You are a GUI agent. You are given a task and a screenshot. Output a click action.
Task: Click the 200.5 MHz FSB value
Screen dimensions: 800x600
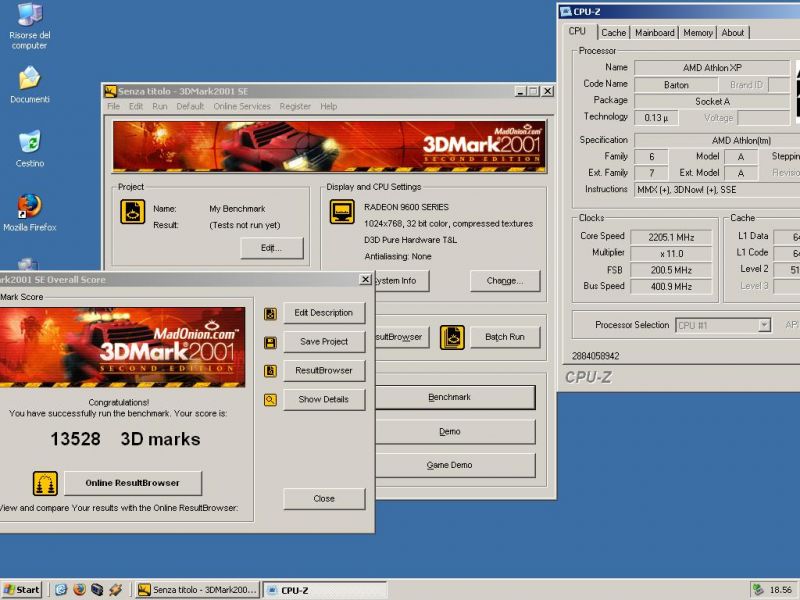point(671,270)
